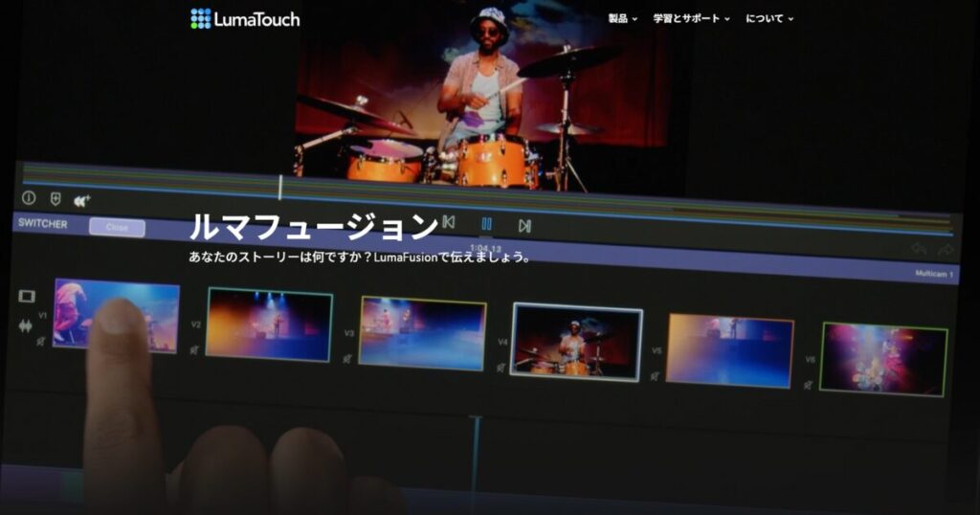
Task: Select the V5 camera angle thumbnail
Action: (x=730, y=351)
